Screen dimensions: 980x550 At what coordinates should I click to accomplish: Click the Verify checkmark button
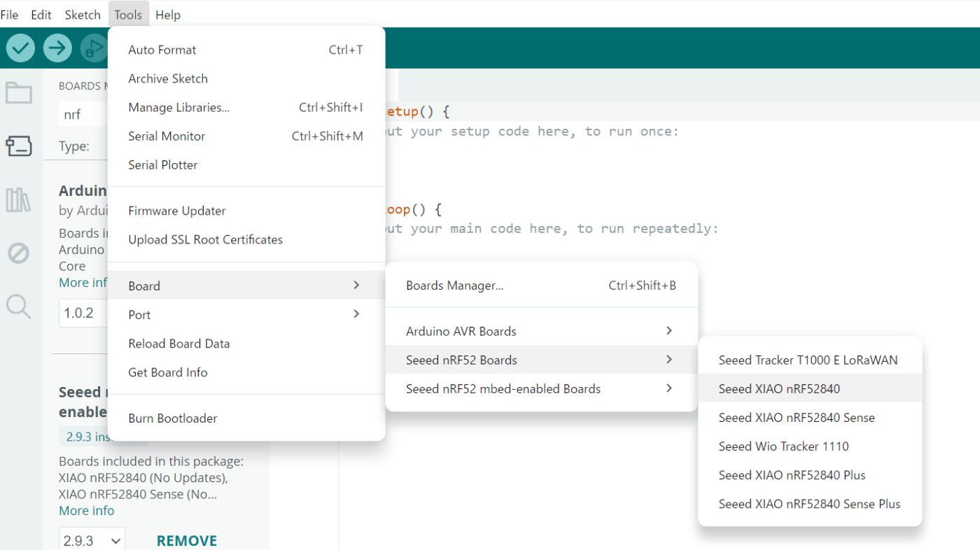[21, 48]
